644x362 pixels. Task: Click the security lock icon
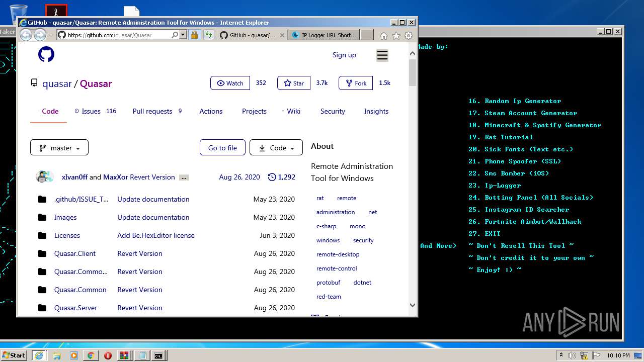[194, 35]
